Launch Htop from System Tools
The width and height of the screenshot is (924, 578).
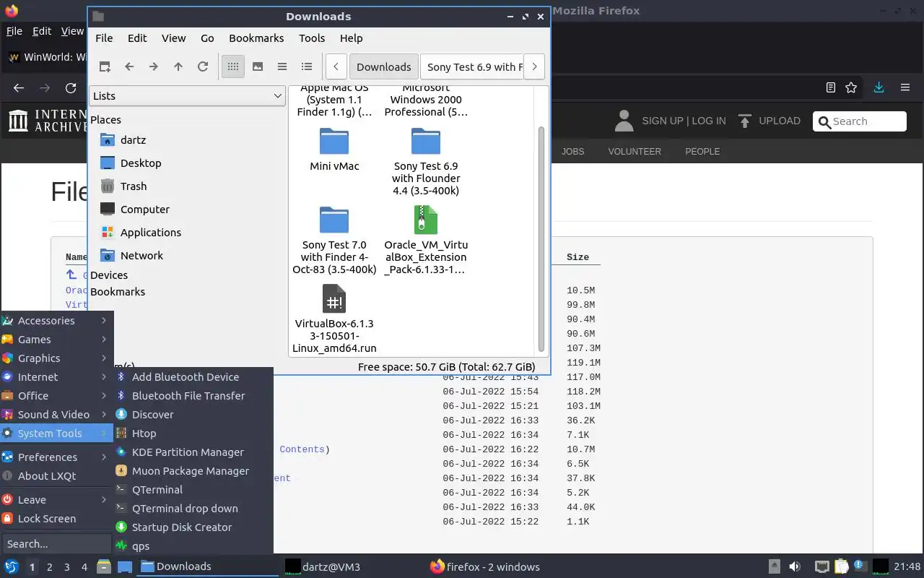(193, 433)
